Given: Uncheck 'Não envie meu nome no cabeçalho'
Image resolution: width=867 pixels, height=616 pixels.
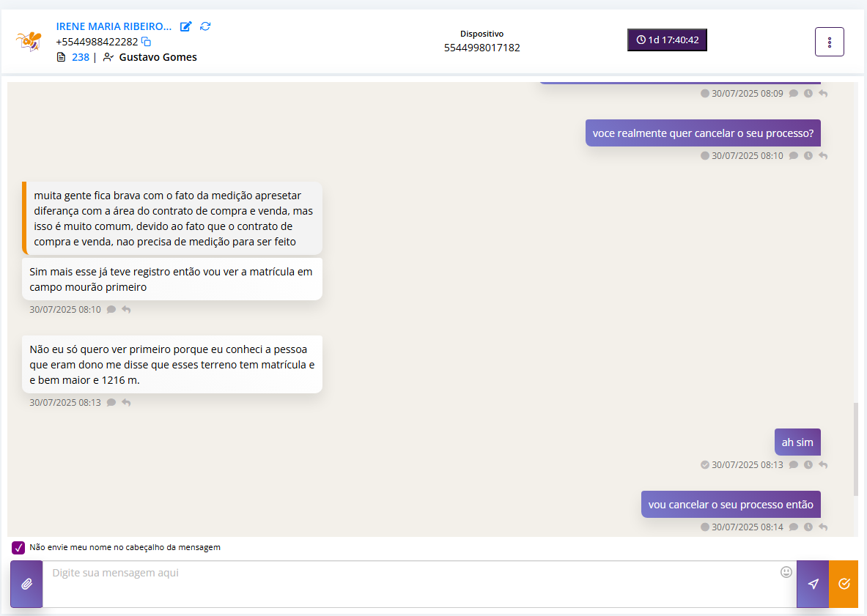Looking at the screenshot, I should [18, 547].
